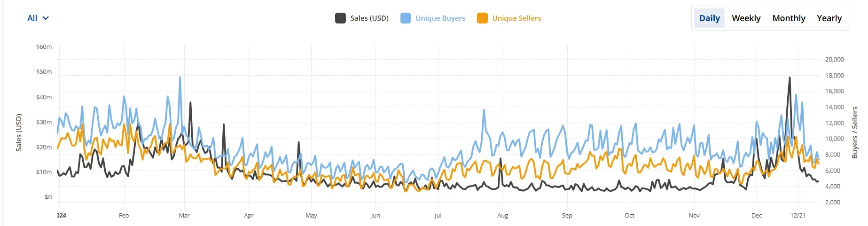Hide the Unique Buyers series via its label

tap(440, 18)
